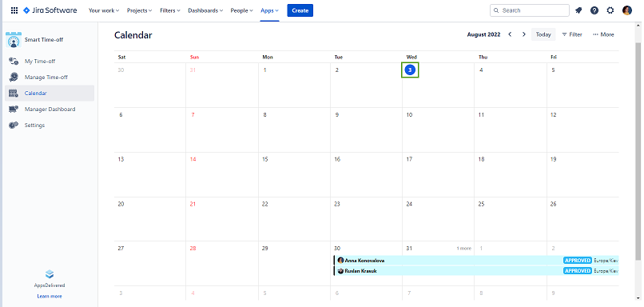Jump to Today in the calendar
This screenshot has height=307, width=644.
tap(543, 34)
